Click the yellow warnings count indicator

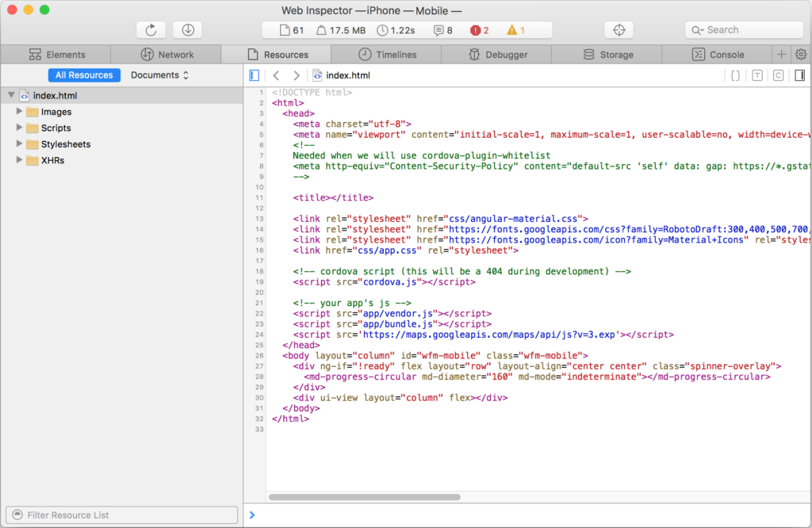515,30
